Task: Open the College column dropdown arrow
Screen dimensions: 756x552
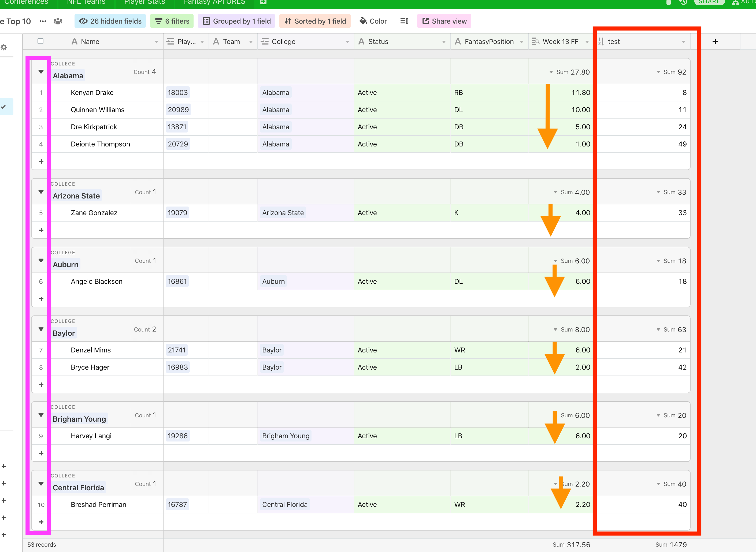Action: (x=347, y=42)
